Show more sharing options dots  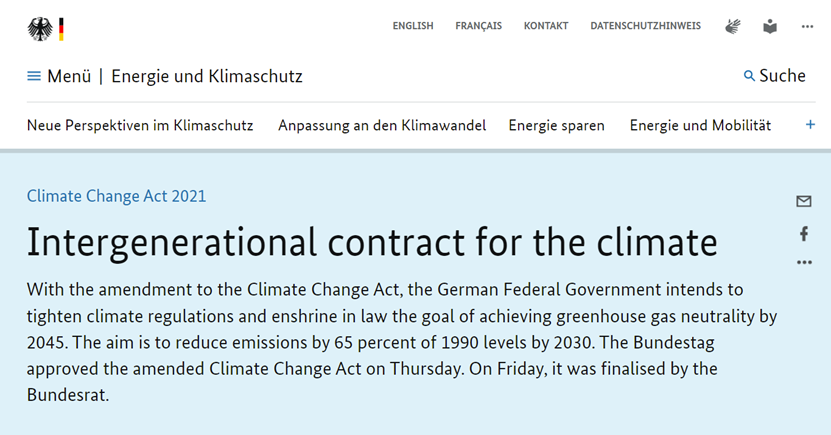804,262
